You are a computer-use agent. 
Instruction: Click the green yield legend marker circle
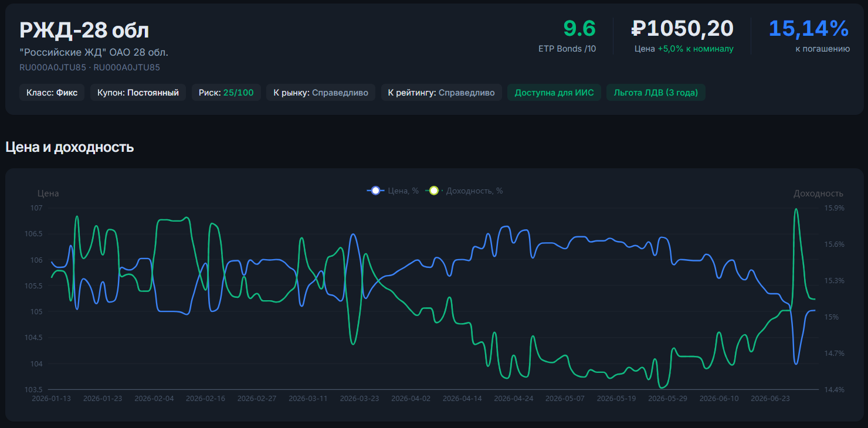(433, 191)
